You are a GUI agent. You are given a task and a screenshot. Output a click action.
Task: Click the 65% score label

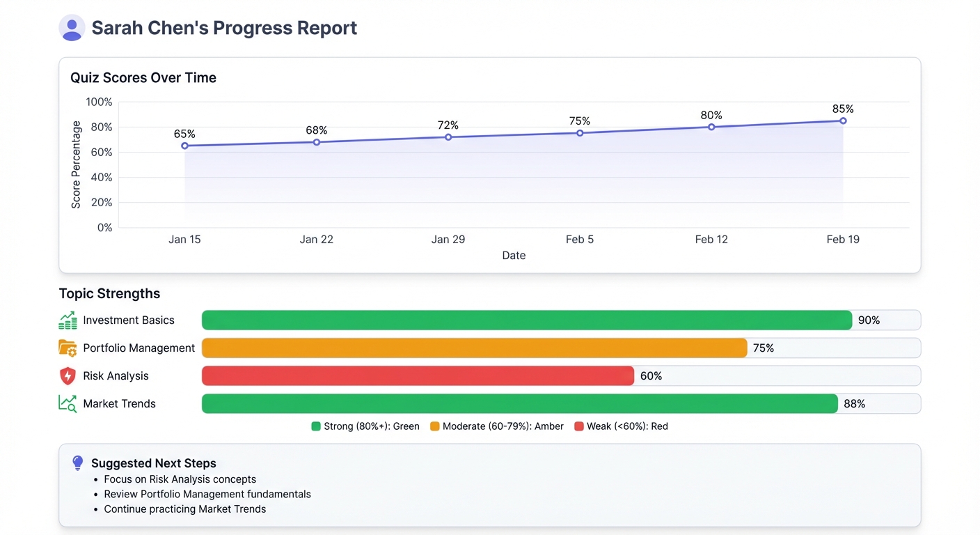(184, 134)
